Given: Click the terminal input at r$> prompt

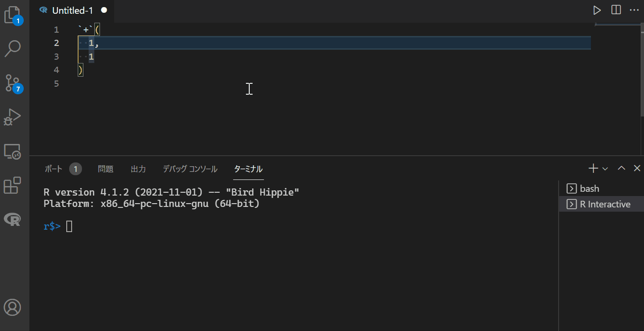Looking at the screenshot, I should click(69, 226).
